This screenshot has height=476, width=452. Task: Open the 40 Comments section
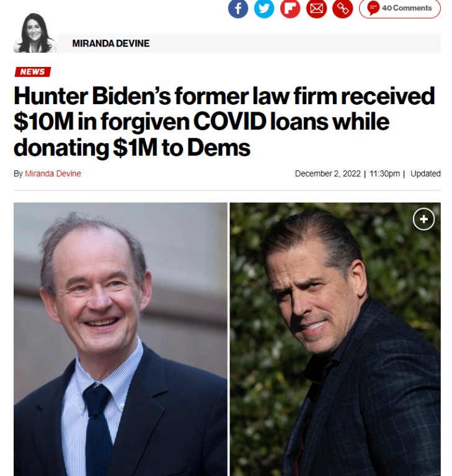[x=400, y=8]
